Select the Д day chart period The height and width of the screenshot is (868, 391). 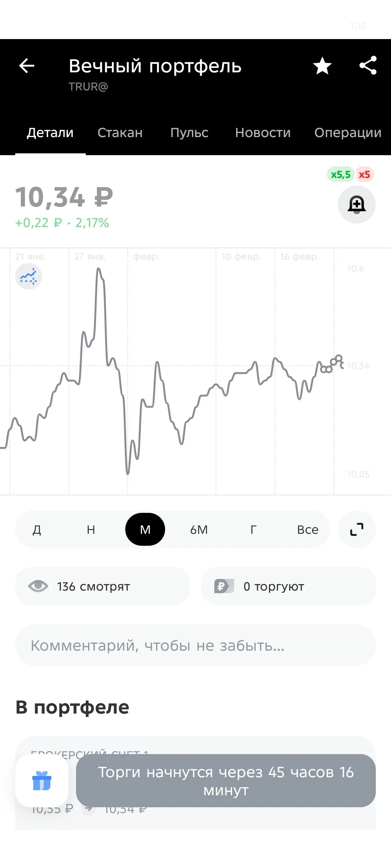tap(37, 529)
